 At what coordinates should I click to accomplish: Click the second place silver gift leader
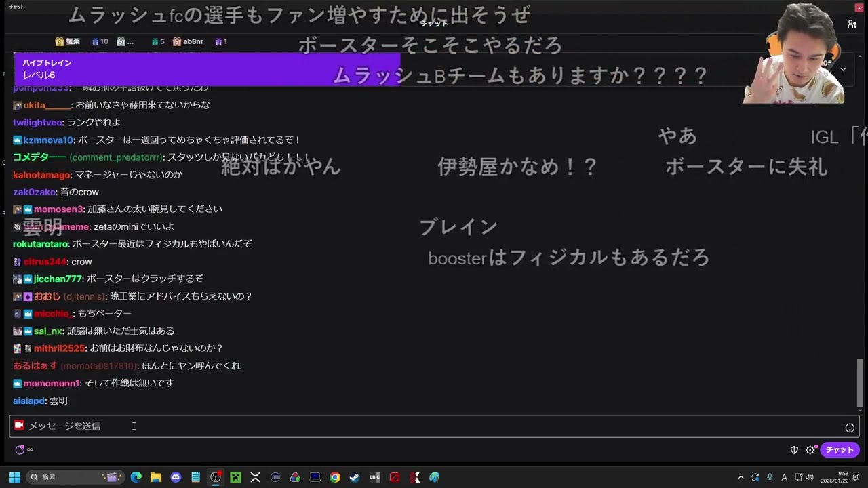tap(125, 41)
